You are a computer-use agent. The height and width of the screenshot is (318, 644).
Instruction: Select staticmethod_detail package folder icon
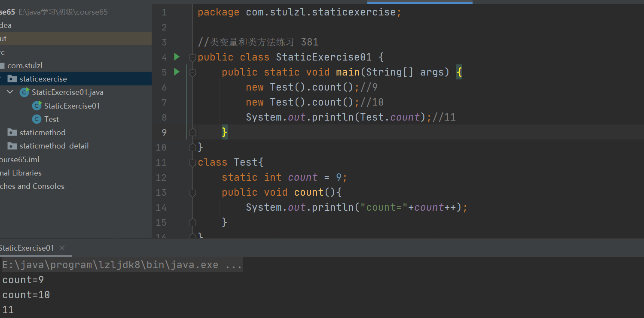(x=12, y=146)
